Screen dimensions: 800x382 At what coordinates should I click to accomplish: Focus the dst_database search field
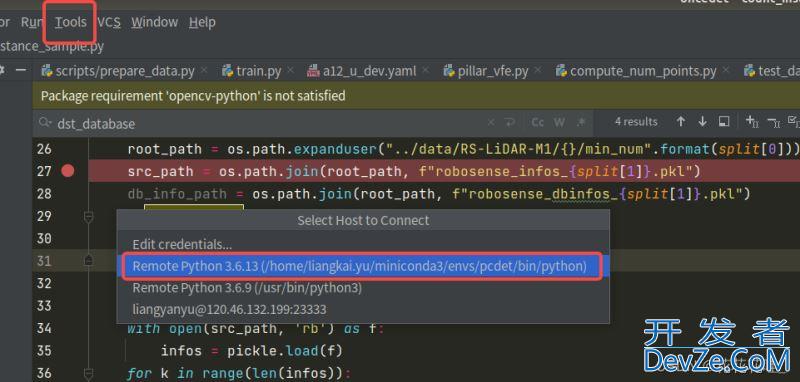pos(265,123)
